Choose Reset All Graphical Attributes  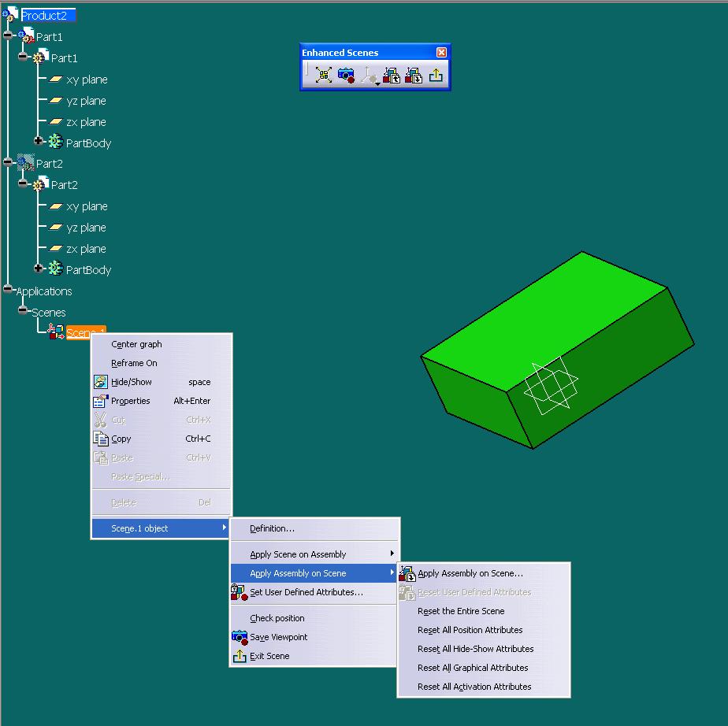coord(484,668)
